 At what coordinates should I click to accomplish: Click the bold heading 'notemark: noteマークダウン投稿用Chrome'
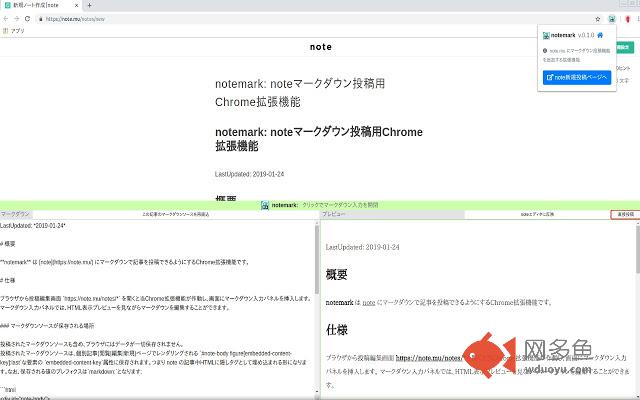(319, 132)
